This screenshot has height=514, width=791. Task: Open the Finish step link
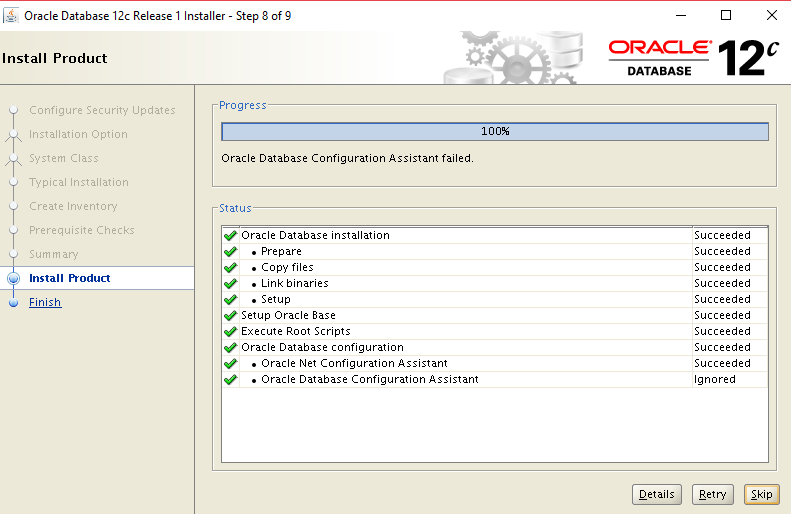(45, 302)
